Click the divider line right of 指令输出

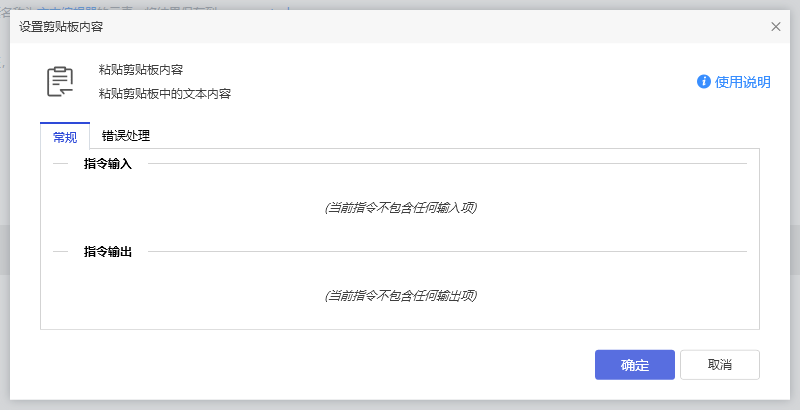point(450,251)
